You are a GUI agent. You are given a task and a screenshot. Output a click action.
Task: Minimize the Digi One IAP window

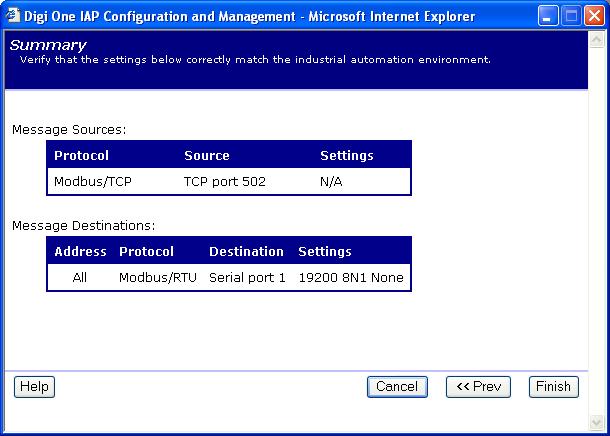pyautogui.click(x=548, y=15)
